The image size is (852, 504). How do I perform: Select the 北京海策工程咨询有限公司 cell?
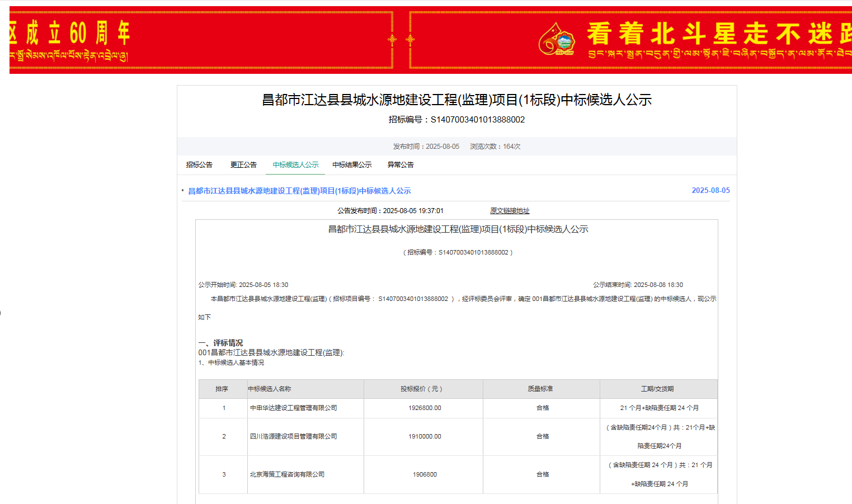(x=288, y=474)
